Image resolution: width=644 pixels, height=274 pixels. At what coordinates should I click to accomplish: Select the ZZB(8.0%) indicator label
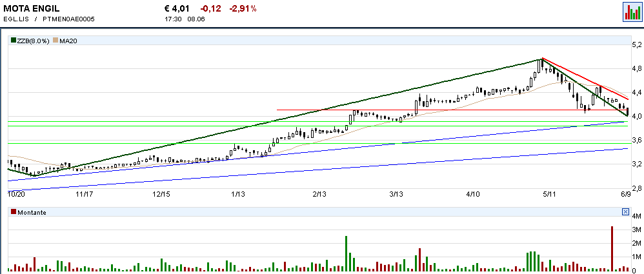click(x=34, y=41)
